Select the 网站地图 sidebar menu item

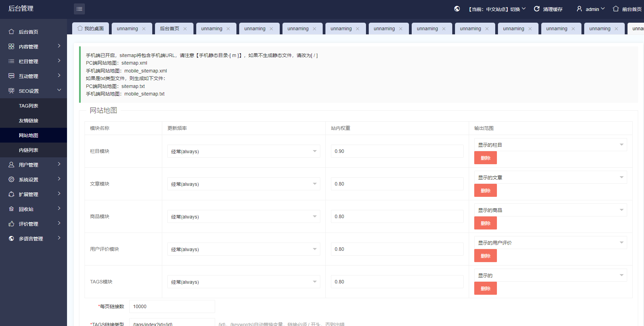point(29,135)
